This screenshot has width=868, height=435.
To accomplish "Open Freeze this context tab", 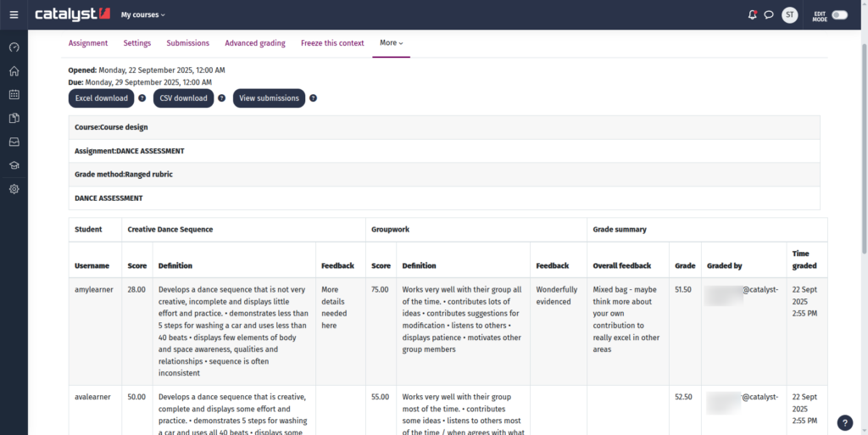I will click(332, 43).
